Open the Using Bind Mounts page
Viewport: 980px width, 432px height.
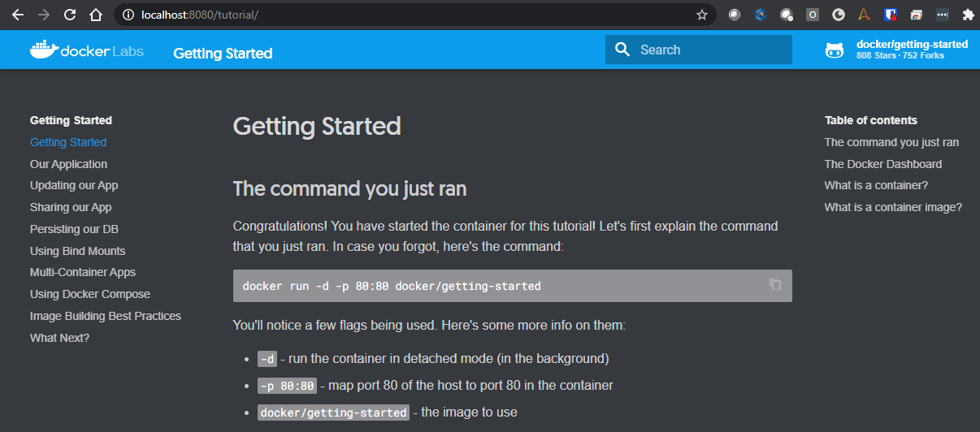coord(77,251)
